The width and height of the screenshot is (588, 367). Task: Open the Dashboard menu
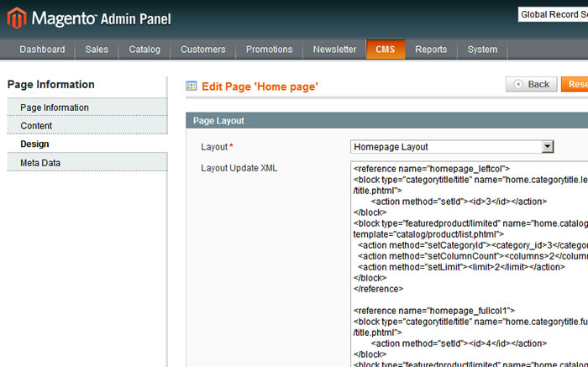pyautogui.click(x=42, y=50)
